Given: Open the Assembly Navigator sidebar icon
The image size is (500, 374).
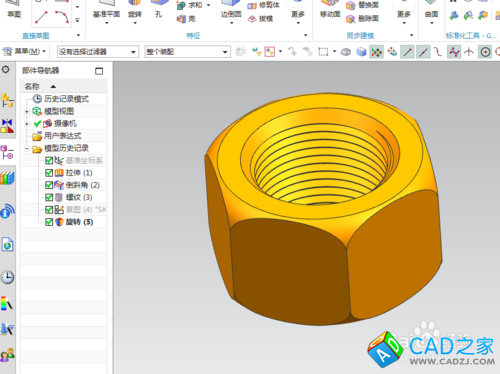Looking at the screenshot, I should coord(7,101).
